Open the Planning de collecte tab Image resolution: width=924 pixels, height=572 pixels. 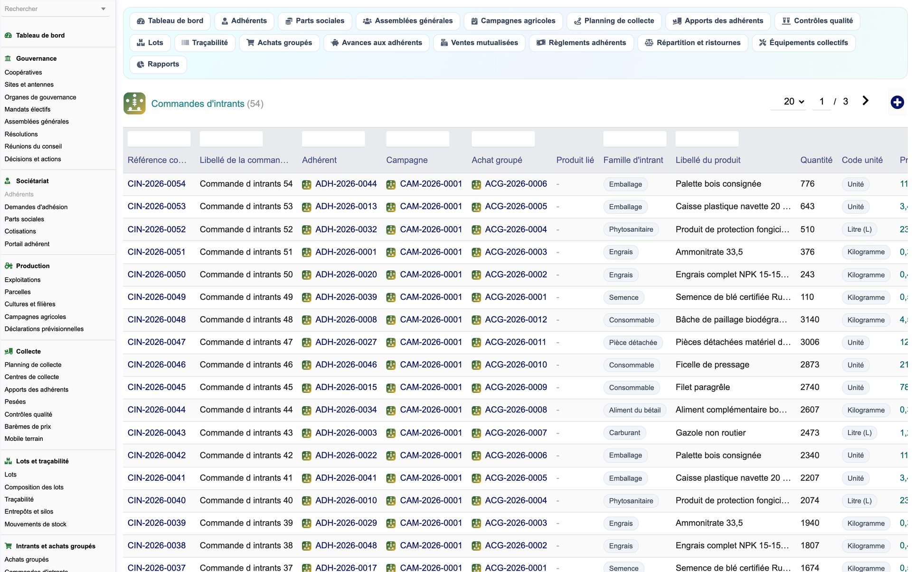click(614, 21)
